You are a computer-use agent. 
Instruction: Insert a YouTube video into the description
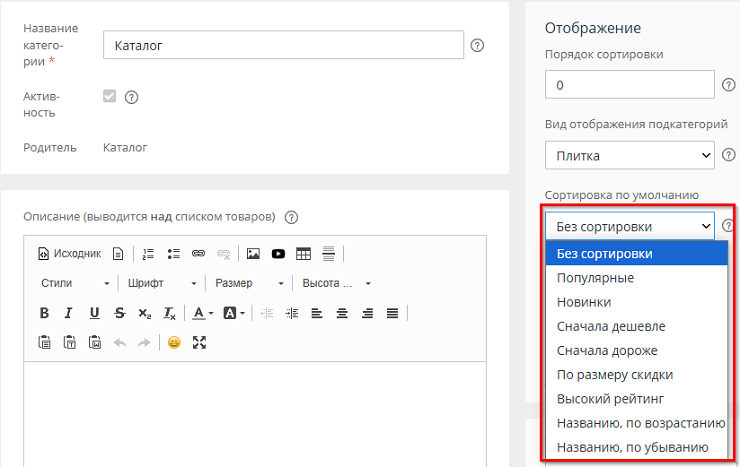pyautogui.click(x=278, y=253)
